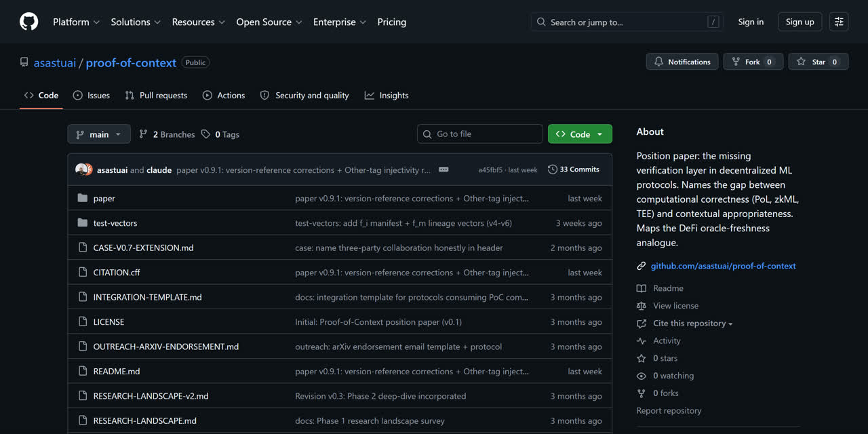Open the appearance settings icon beside Sign up
Viewport: 868px width, 434px height.
[x=839, y=22]
